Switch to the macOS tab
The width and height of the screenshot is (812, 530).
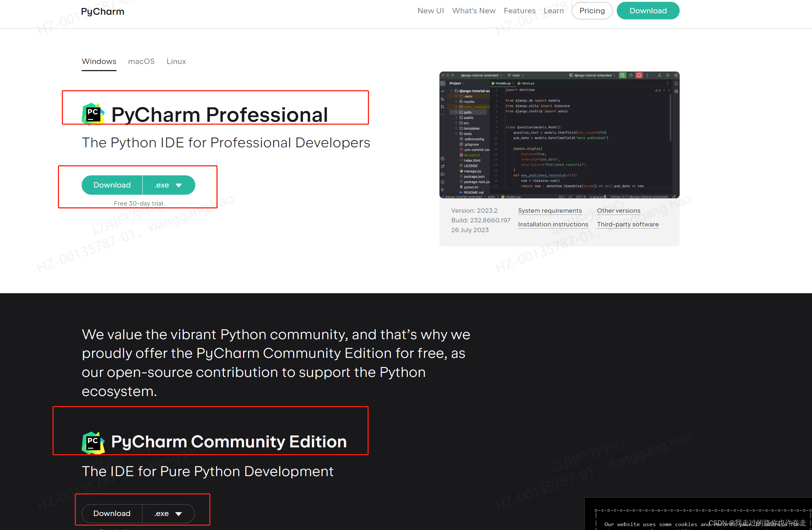(141, 61)
